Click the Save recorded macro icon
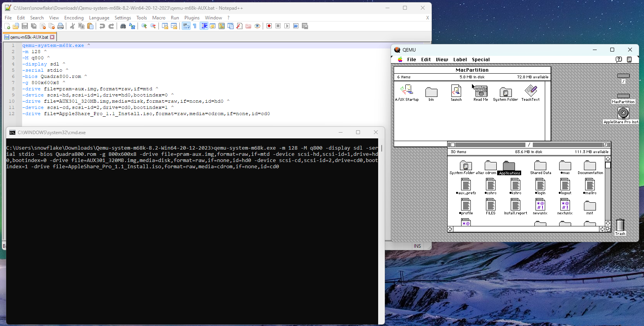 305,26
